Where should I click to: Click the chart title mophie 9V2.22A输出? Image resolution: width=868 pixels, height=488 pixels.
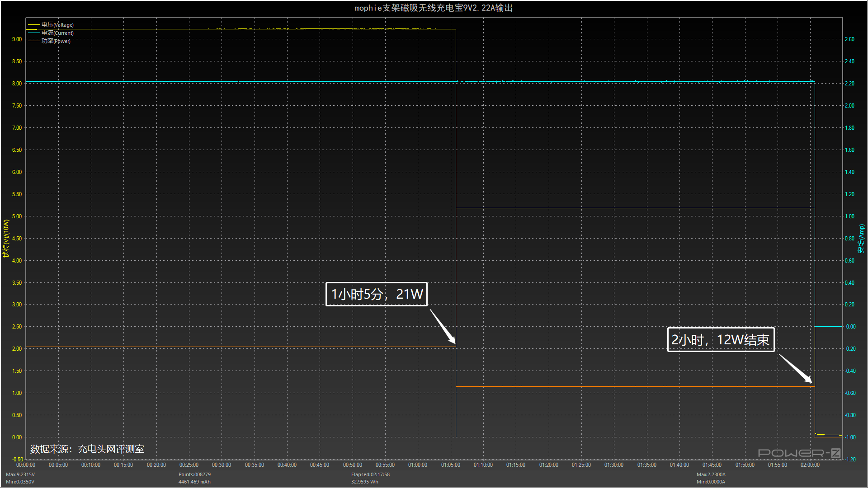click(x=434, y=8)
